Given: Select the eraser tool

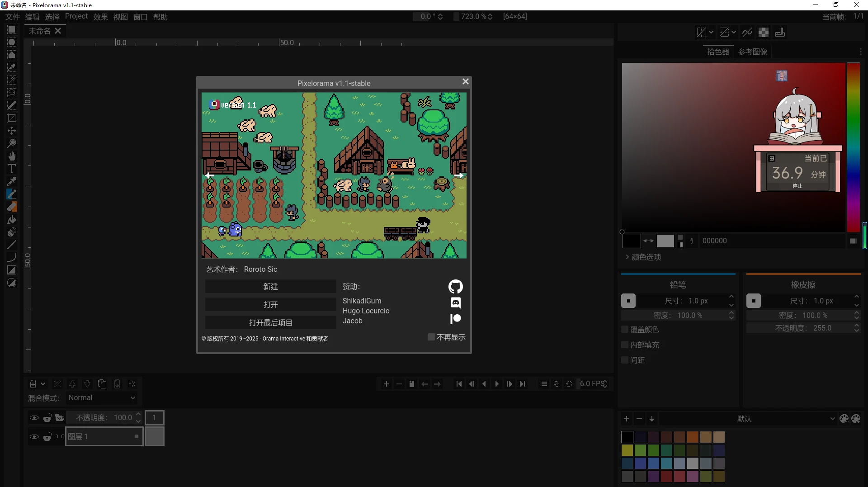Looking at the screenshot, I should click(x=12, y=207).
